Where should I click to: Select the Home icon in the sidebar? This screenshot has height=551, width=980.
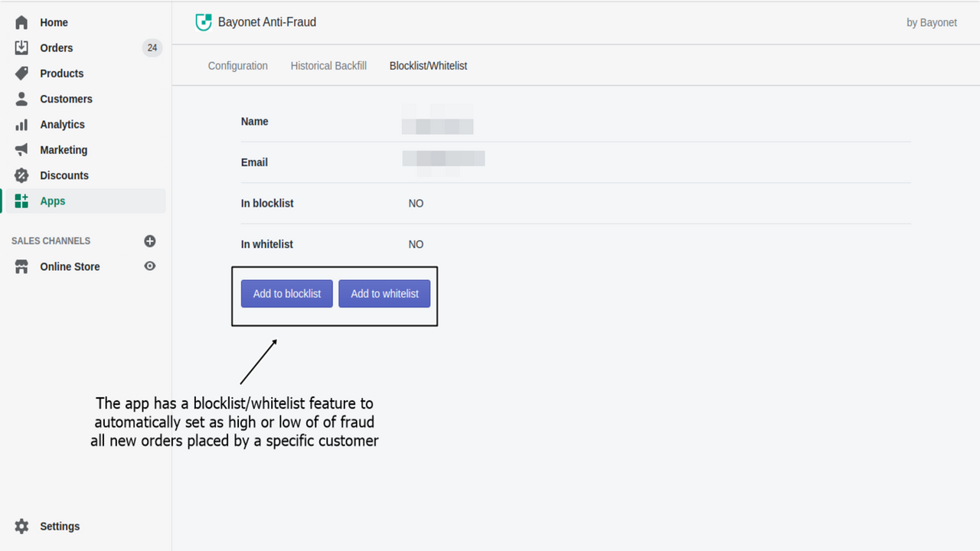click(21, 22)
